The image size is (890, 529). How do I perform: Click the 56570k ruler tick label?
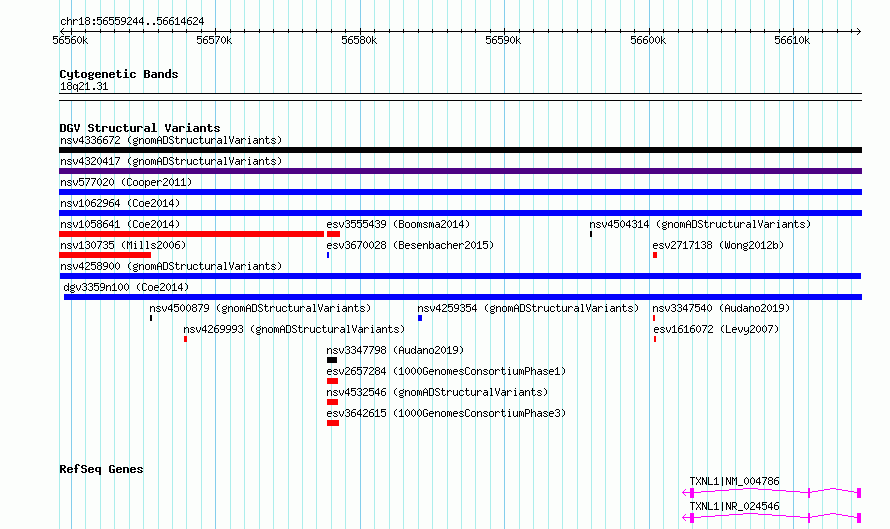(214, 40)
